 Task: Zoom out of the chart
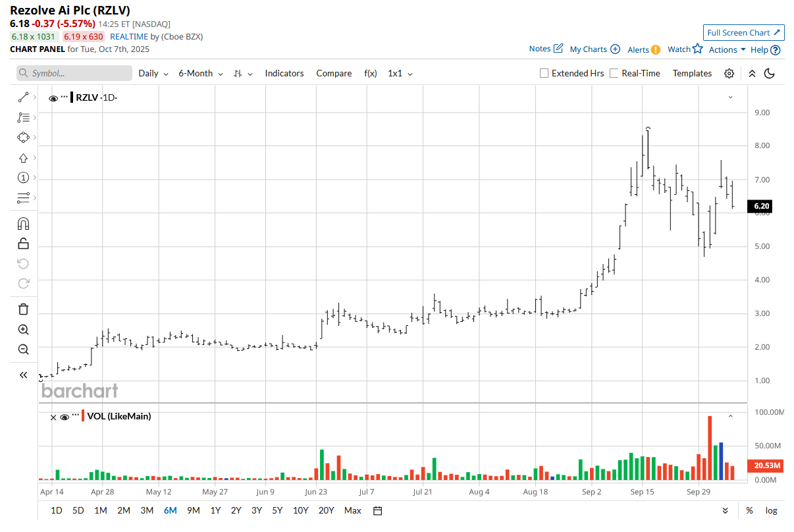pos(23,350)
